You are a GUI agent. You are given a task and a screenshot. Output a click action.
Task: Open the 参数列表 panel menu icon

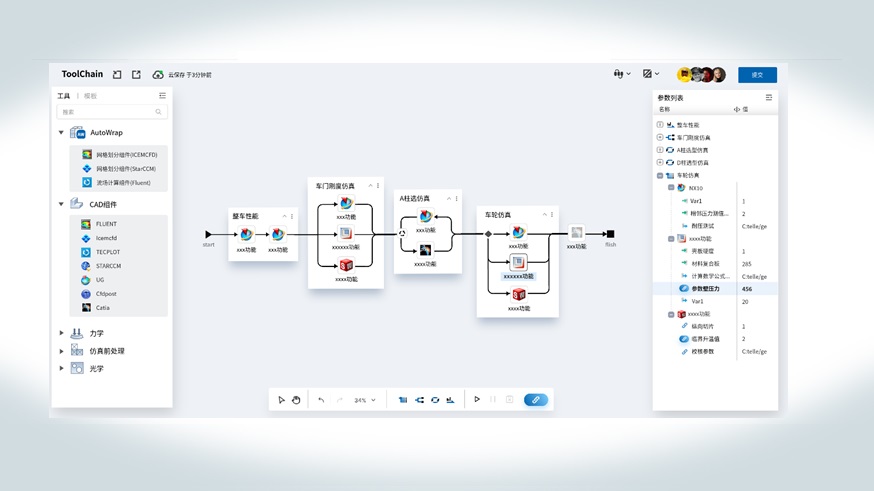coord(769,97)
